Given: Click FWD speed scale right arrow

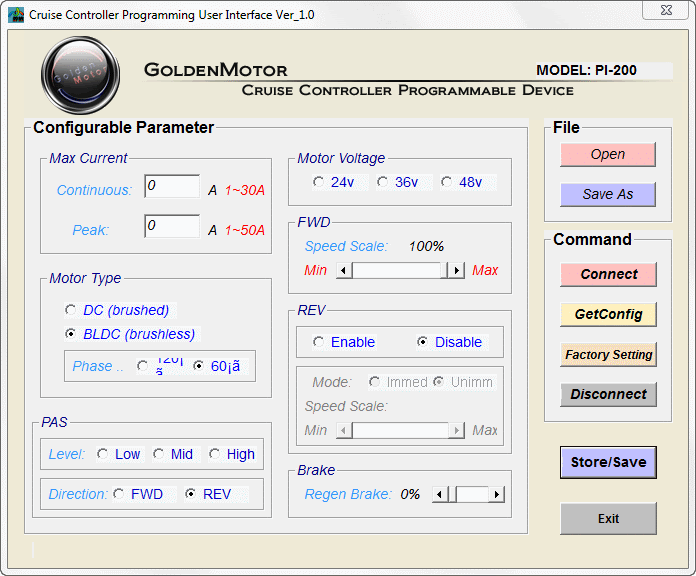Looking at the screenshot, I should click(456, 270).
